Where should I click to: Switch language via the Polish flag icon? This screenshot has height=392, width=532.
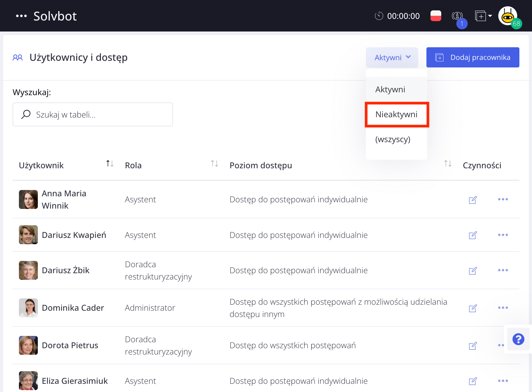(436, 16)
